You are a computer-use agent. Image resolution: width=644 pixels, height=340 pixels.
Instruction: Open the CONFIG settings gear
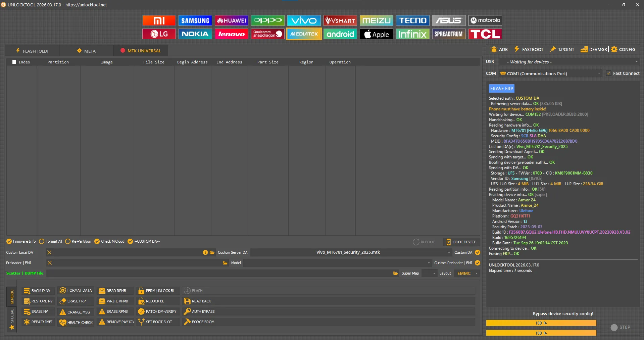pos(623,49)
